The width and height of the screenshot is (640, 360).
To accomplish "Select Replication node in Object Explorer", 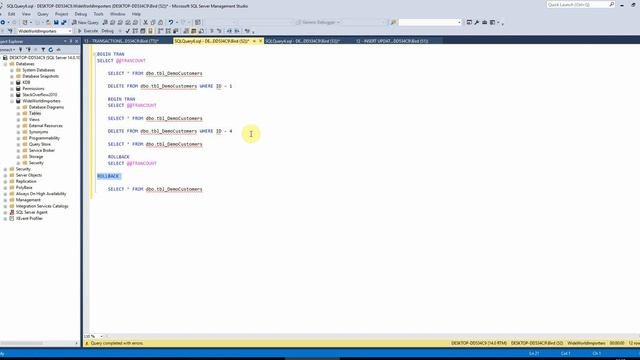I will coord(26,181).
